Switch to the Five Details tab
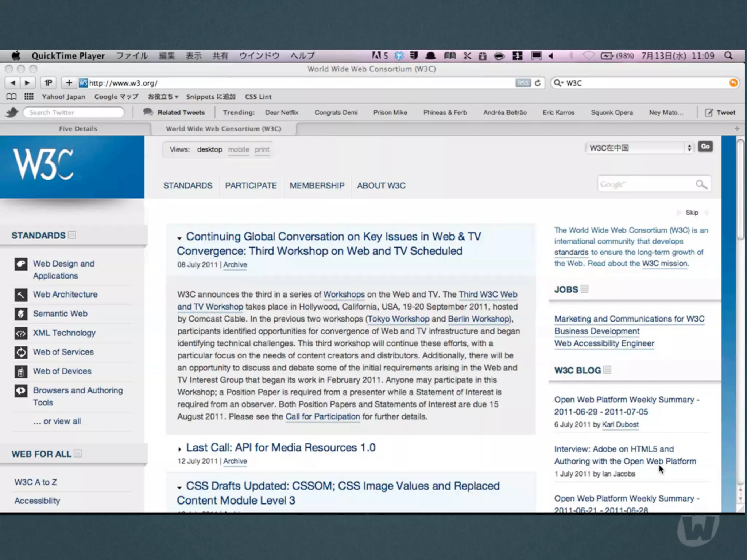The height and width of the screenshot is (560, 747). [78, 129]
